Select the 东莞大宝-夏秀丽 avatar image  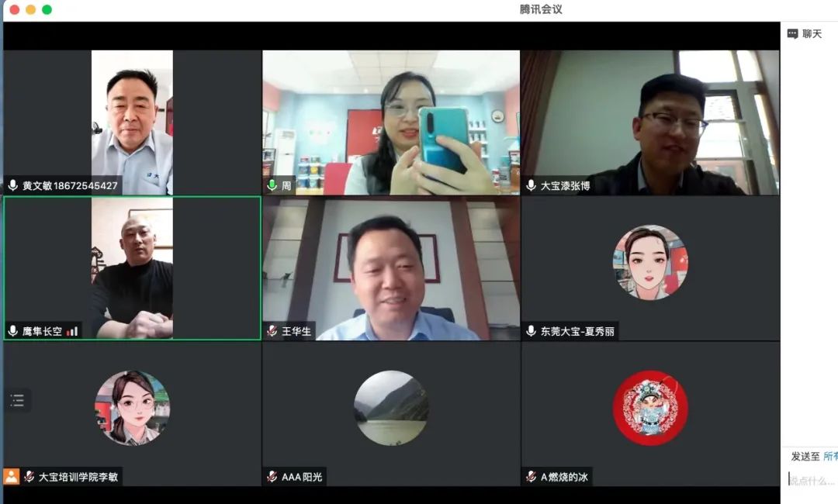coord(650,262)
